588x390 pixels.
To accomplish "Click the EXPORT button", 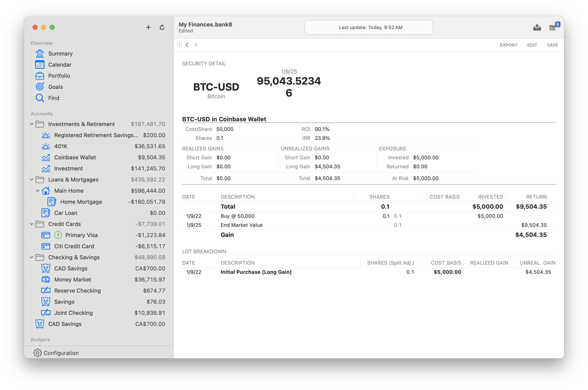I will coord(509,45).
